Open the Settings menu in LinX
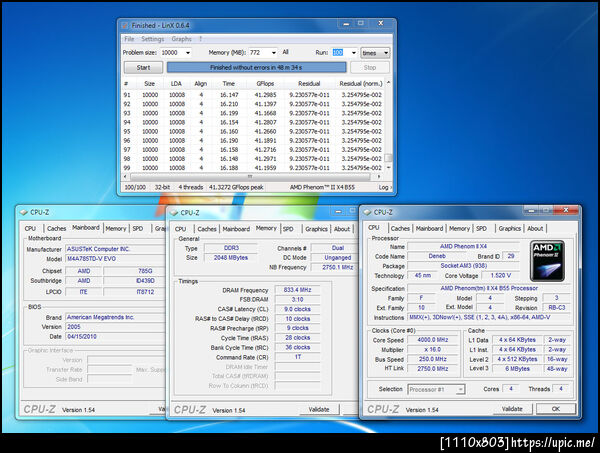 pos(152,38)
